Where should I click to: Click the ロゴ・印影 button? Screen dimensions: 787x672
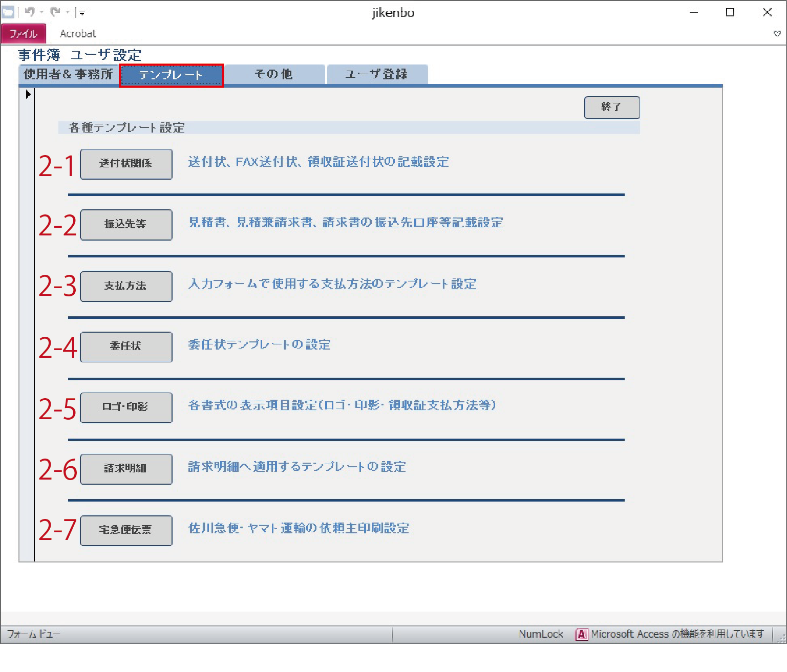tap(126, 407)
